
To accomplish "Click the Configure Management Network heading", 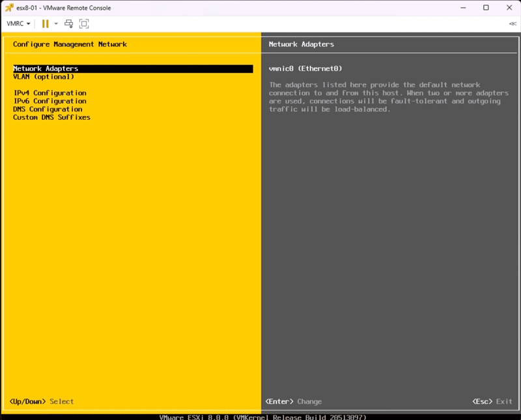I will point(70,44).
